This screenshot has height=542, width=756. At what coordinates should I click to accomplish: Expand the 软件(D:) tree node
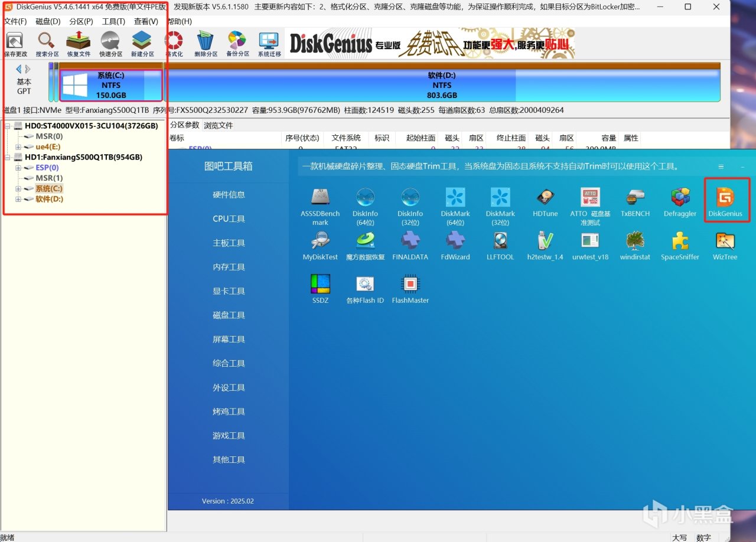(x=18, y=200)
